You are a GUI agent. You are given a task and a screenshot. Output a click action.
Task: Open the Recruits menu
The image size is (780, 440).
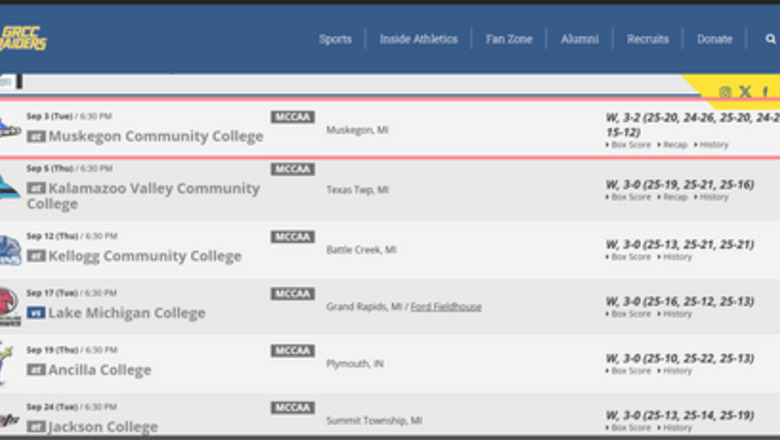[x=647, y=39]
